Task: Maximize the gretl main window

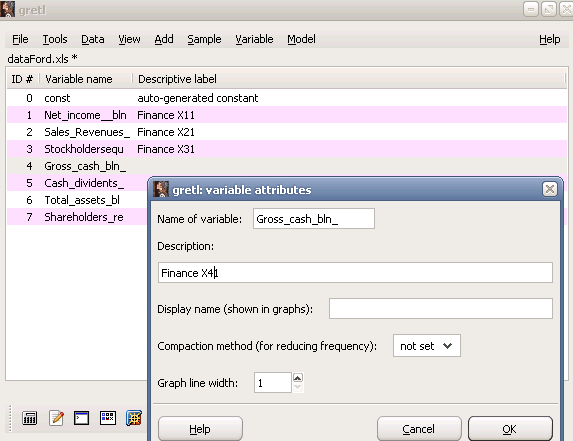Action: pos(549,9)
